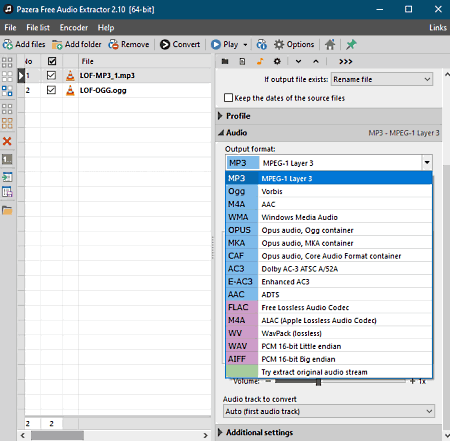Choose MKA Opus audio format
The height and width of the screenshot is (441, 450).
(329, 243)
